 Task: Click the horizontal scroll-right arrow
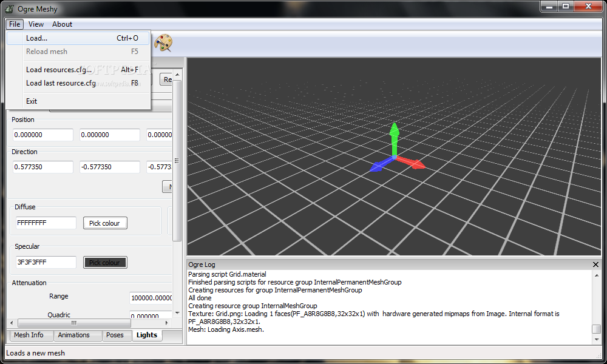[x=167, y=323]
